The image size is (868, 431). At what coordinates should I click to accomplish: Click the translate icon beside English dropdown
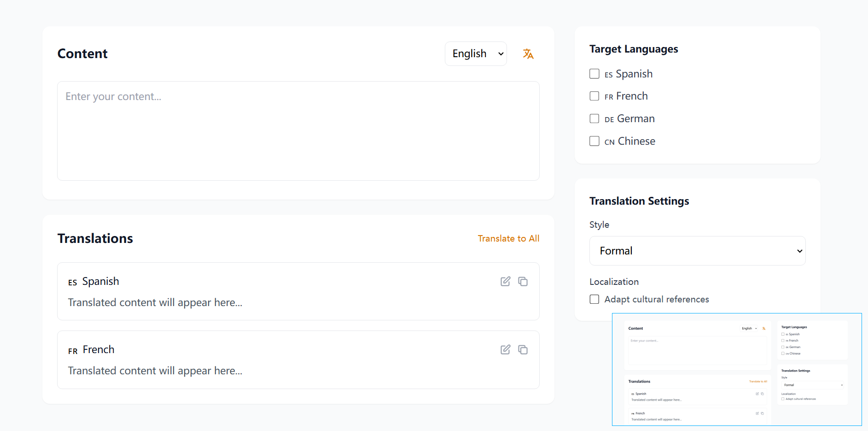click(x=528, y=54)
